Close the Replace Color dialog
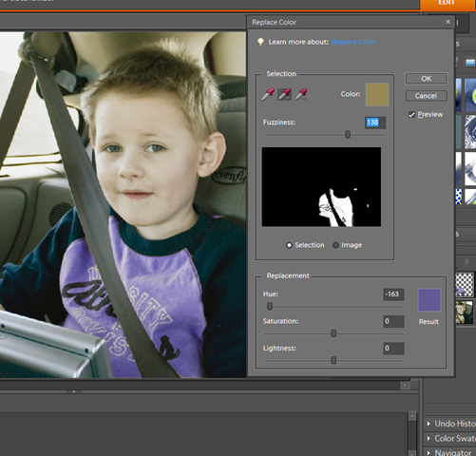476x456 pixels. click(x=447, y=22)
